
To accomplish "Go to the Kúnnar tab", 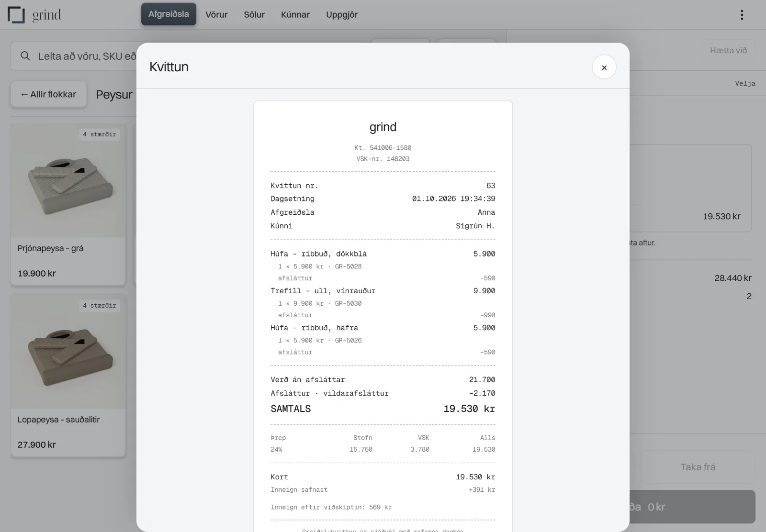I will (x=295, y=15).
